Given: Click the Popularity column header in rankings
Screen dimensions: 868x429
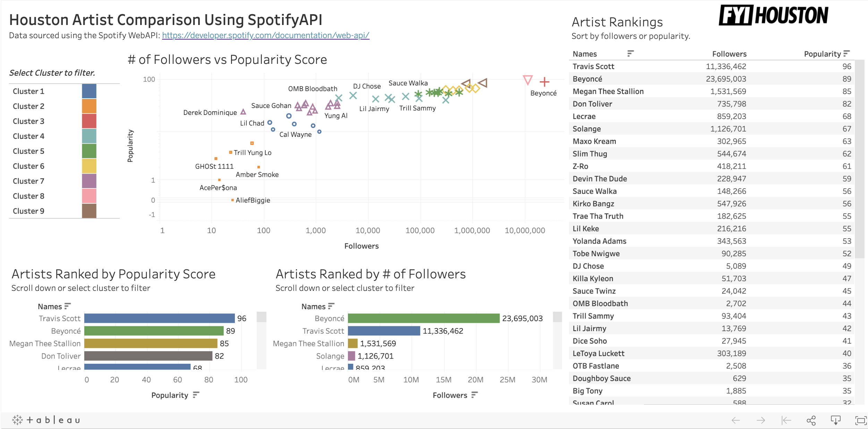Looking at the screenshot, I should coord(822,54).
